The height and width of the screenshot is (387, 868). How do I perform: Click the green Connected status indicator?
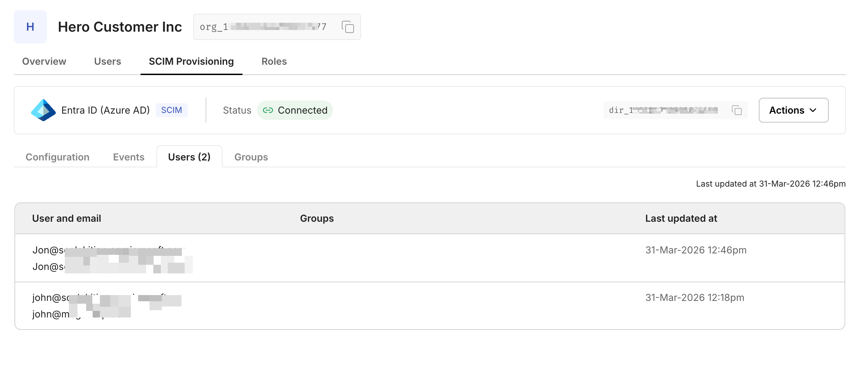click(x=295, y=110)
